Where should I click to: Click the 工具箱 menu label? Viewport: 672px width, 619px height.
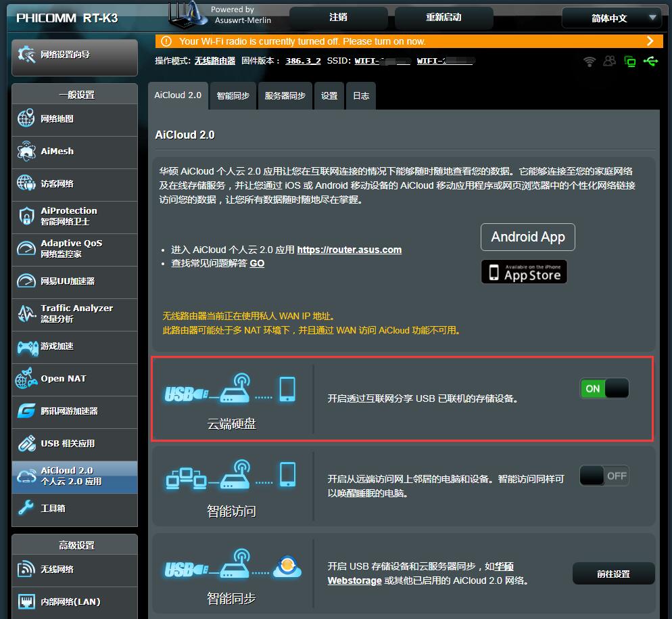(x=53, y=508)
